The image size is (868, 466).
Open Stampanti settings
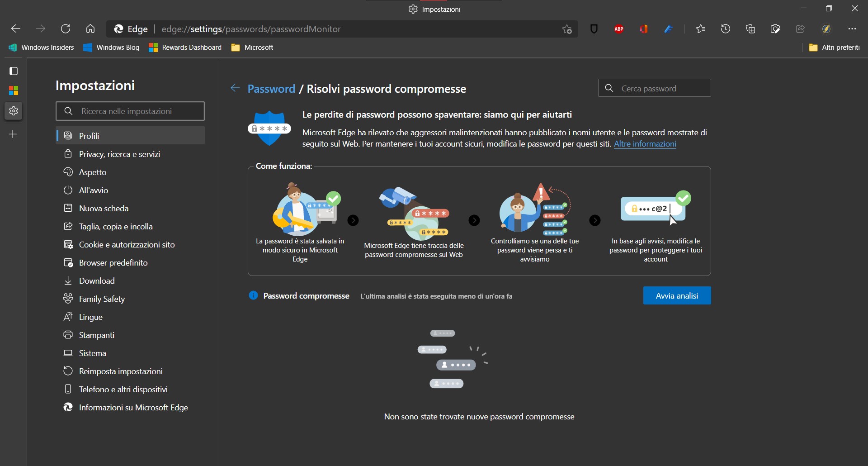pos(130,335)
